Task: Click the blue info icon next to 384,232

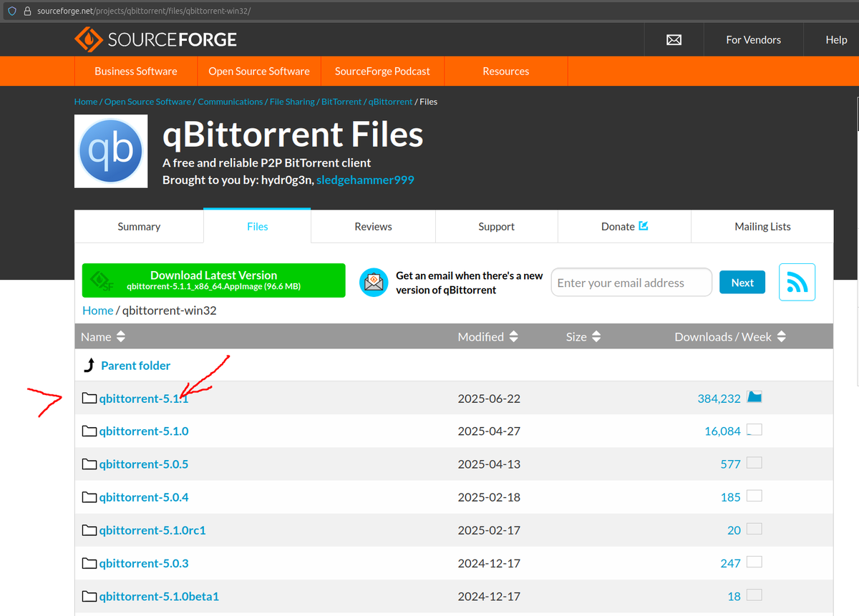Action: pyautogui.click(x=754, y=396)
